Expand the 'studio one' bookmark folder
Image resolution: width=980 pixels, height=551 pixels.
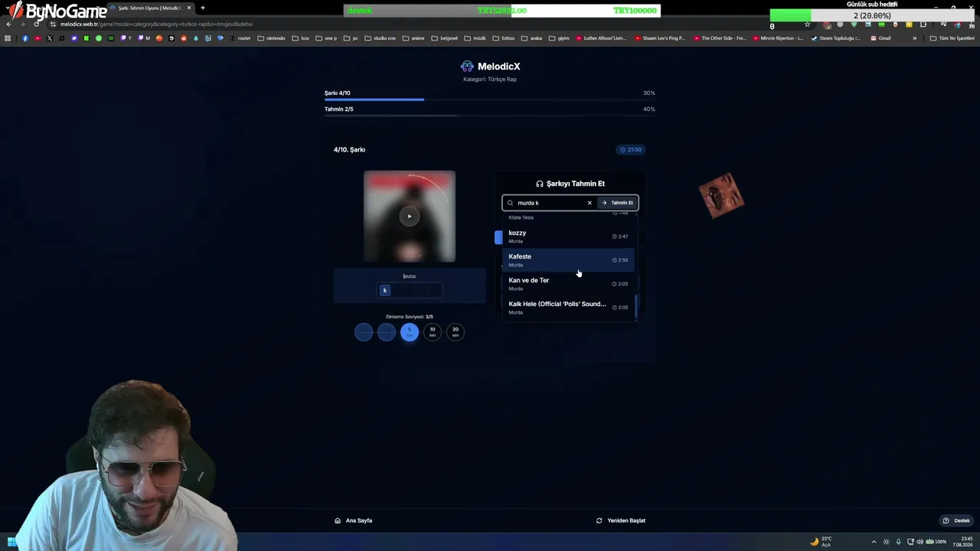(381, 38)
